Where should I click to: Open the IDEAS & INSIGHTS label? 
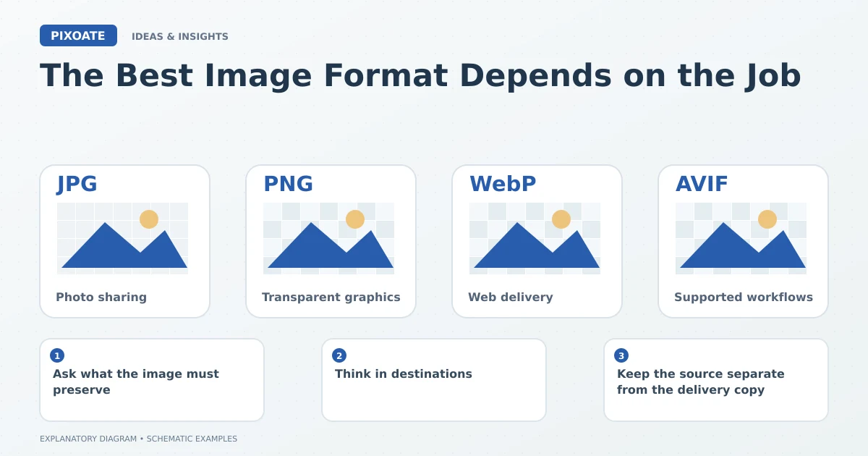click(180, 36)
